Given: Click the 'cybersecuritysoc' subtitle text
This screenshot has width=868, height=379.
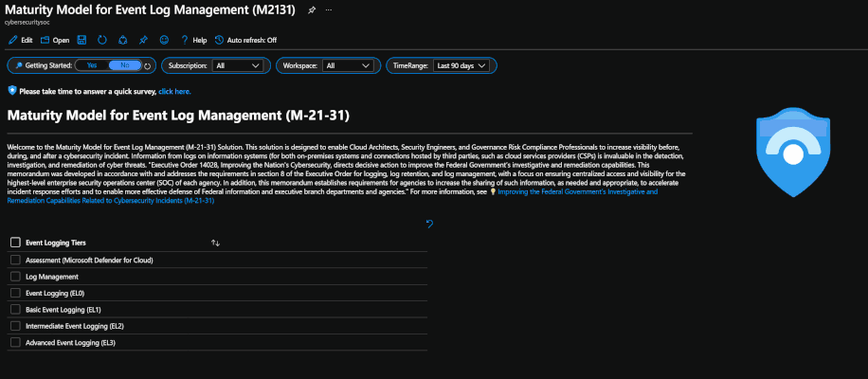Looking at the screenshot, I should coord(27,23).
